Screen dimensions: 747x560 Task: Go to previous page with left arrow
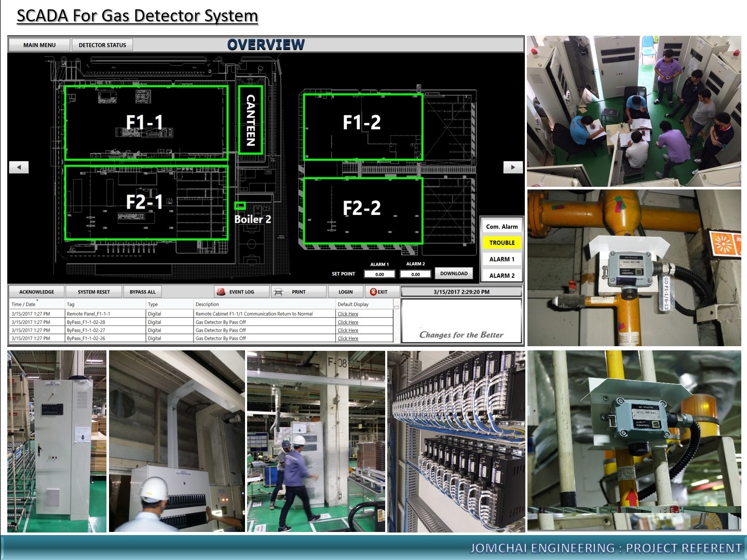19,167
